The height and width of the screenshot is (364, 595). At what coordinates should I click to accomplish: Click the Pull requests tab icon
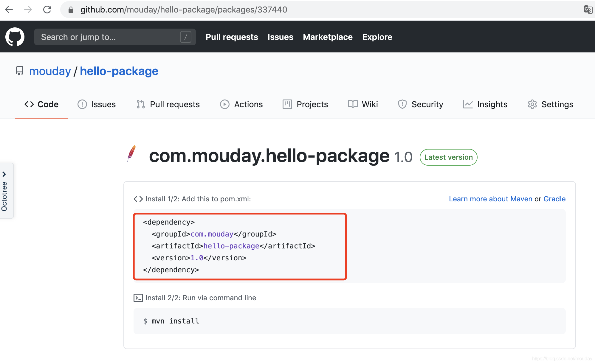tap(141, 104)
